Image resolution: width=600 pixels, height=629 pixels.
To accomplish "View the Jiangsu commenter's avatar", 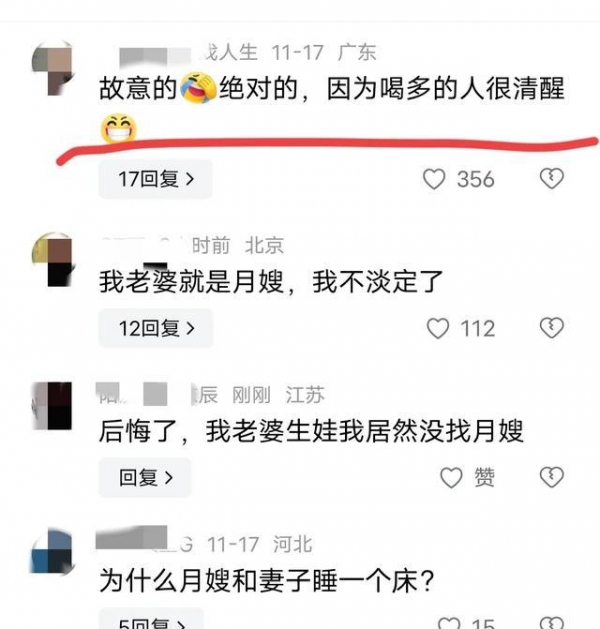I will pyautogui.click(x=52, y=406).
